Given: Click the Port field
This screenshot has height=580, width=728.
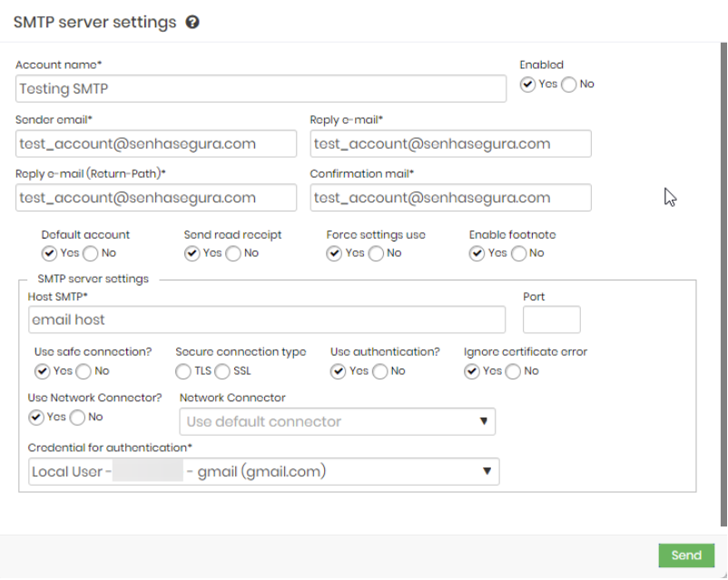Looking at the screenshot, I should pyautogui.click(x=551, y=319).
